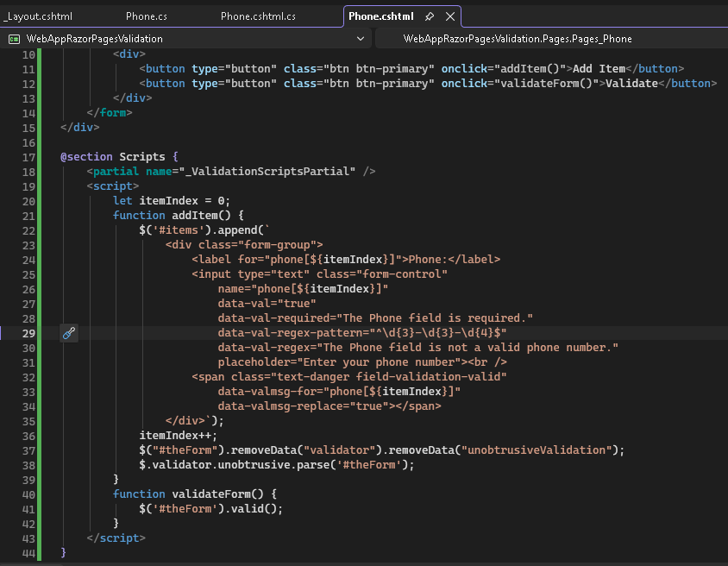Click line number 17 in the gutter
Viewport: 728px width, 566px height.
tap(28, 157)
